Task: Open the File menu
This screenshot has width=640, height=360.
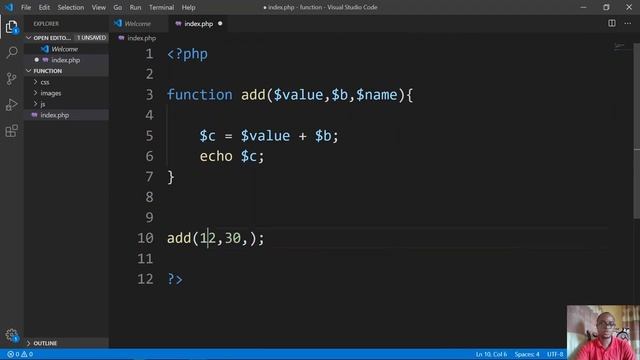Action: (x=26, y=7)
